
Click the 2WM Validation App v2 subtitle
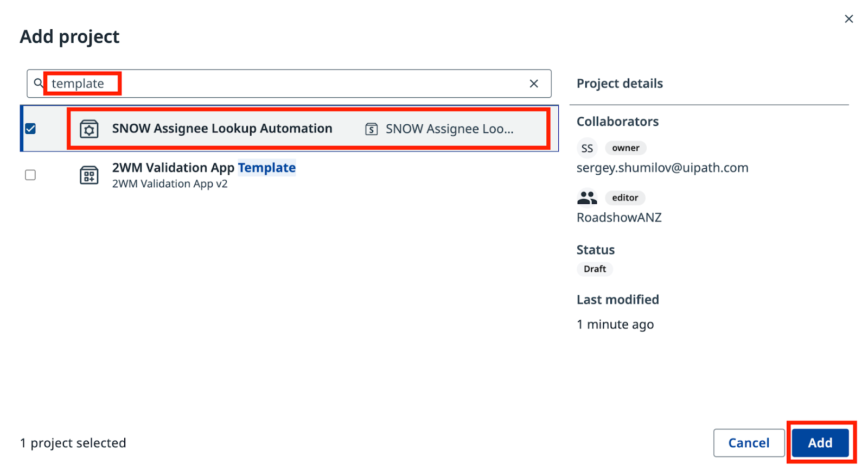coord(170,184)
